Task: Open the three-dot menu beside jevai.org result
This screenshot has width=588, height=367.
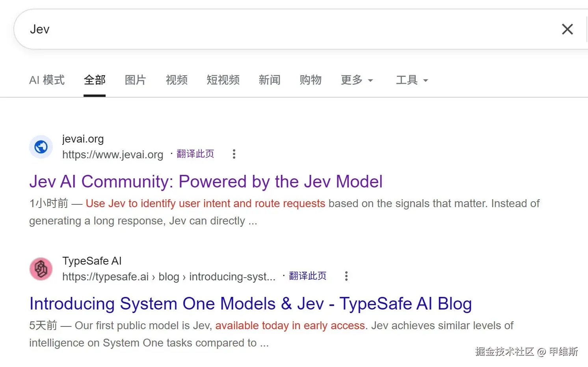Action: [234, 154]
